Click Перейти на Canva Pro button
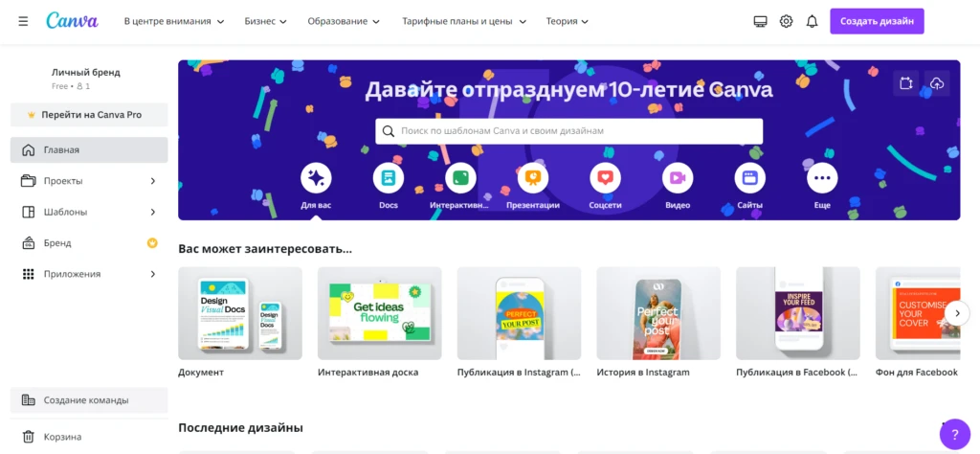This screenshot has height=454, width=980. 89,115
